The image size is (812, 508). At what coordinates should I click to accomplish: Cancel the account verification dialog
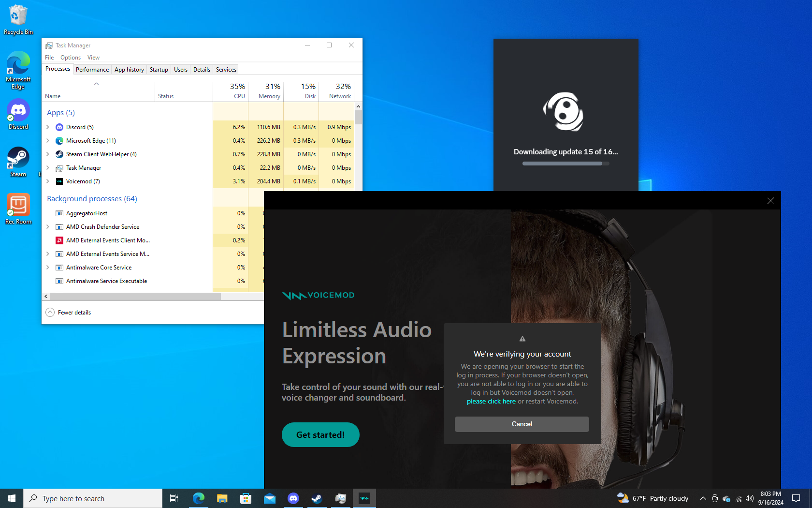click(522, 424)
